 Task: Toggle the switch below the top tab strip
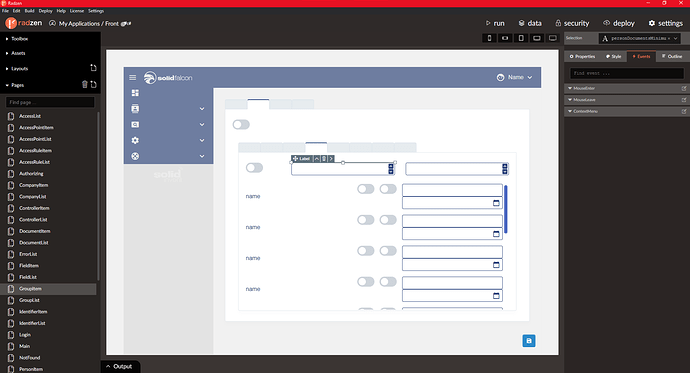click(241, 124)
